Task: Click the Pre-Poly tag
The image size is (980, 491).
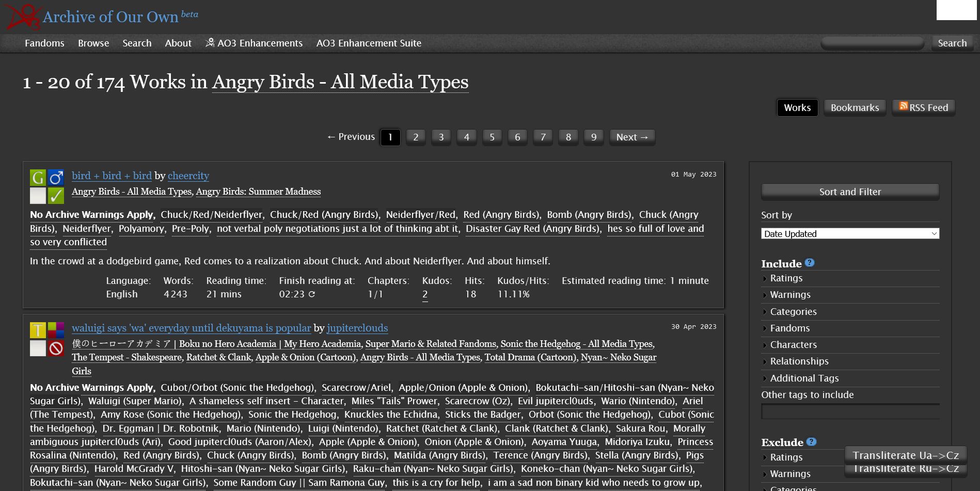Action: pyautogui.click(x=191, y=229)
